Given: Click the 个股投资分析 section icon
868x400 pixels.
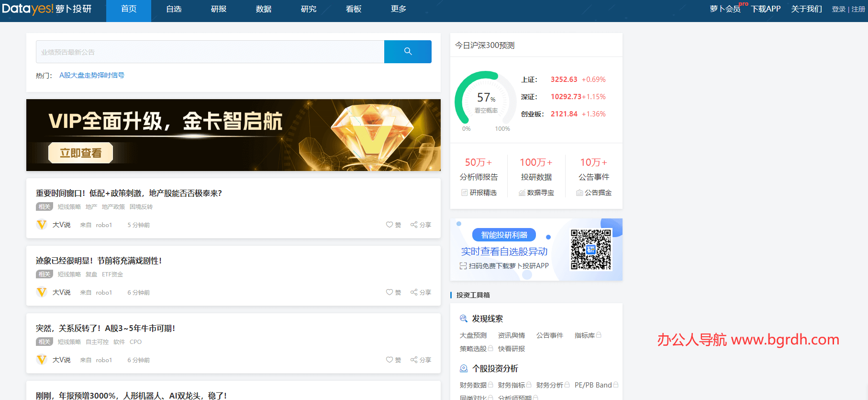Looking at the screenshot, I should 463,368.
